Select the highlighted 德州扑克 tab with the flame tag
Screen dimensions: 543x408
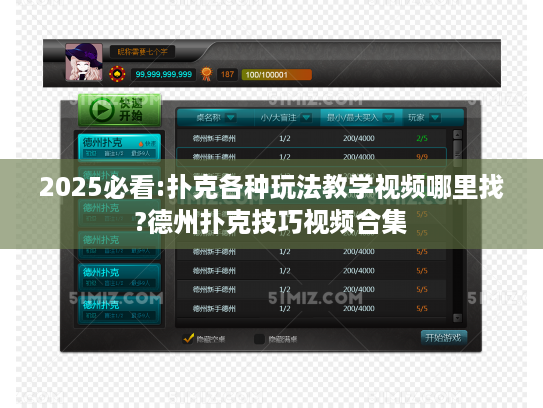pyautogui.click(x=119, y=148)
